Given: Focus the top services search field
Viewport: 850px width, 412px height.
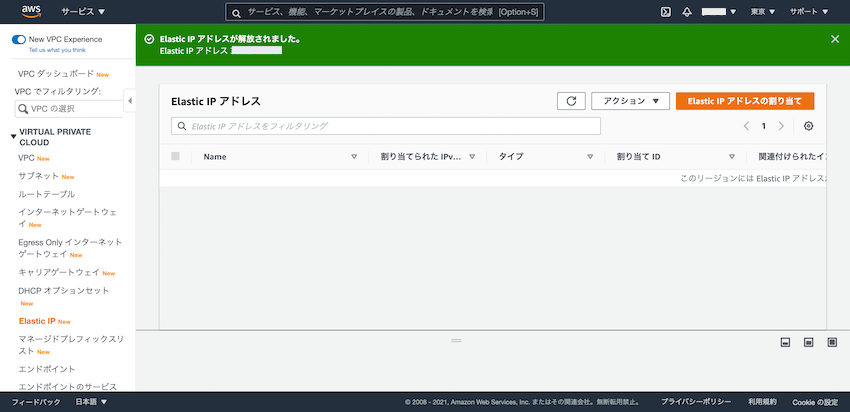Looking at the screenshot, I should [385, 11].
